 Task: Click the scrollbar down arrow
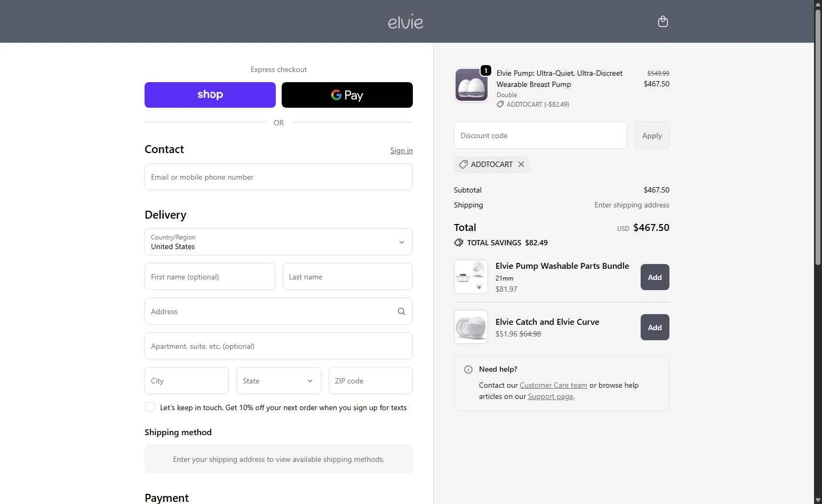coord(818,500)
